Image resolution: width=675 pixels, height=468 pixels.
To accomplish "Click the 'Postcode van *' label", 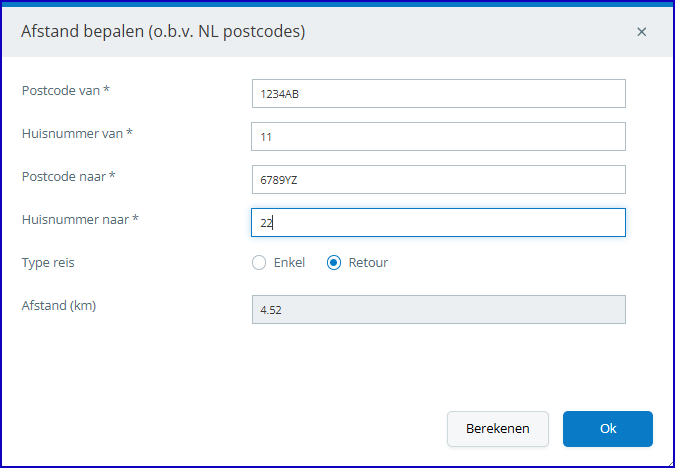I will pos(66,90).
